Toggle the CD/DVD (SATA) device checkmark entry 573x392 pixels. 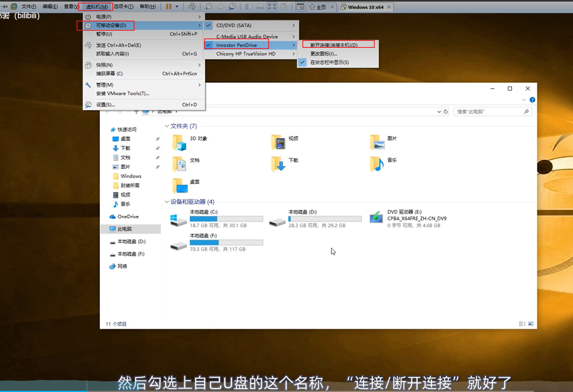[252, 25]
